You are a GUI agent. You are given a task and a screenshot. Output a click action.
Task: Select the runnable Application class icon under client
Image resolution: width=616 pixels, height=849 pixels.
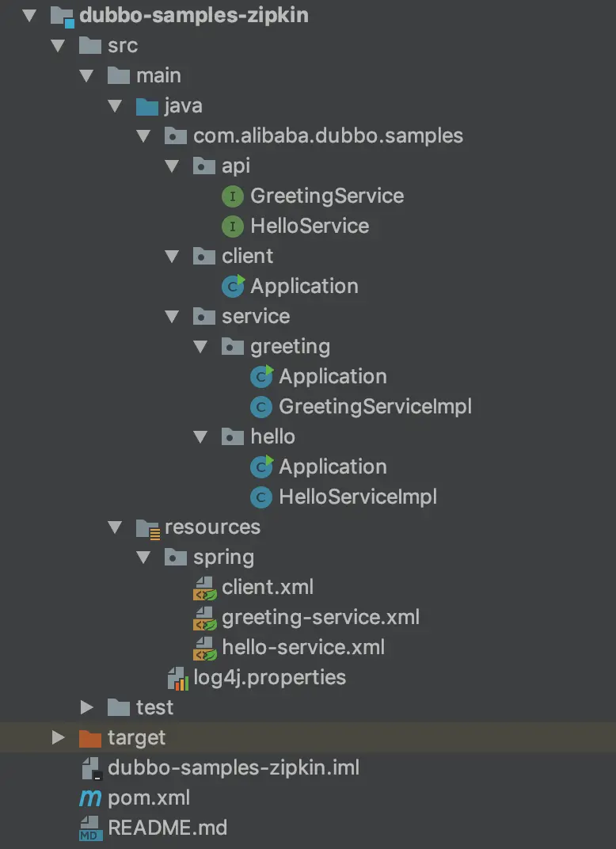pos(231,286)
